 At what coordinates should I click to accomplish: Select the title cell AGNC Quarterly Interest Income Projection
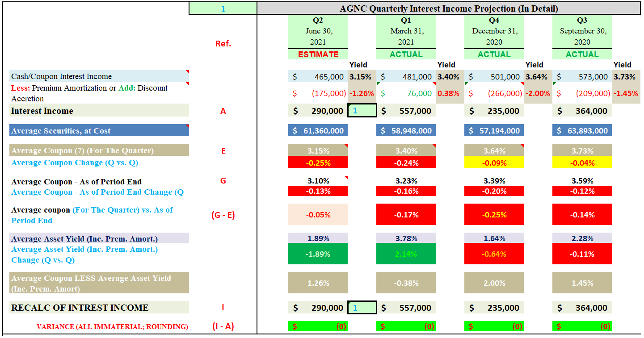point(449,8)
